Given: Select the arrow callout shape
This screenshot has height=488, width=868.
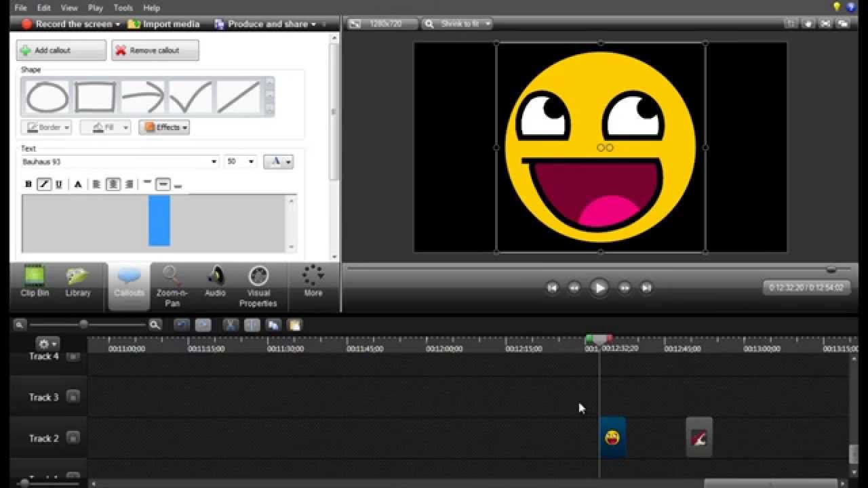Looking at the screenshot, I should tap(142, 98).
